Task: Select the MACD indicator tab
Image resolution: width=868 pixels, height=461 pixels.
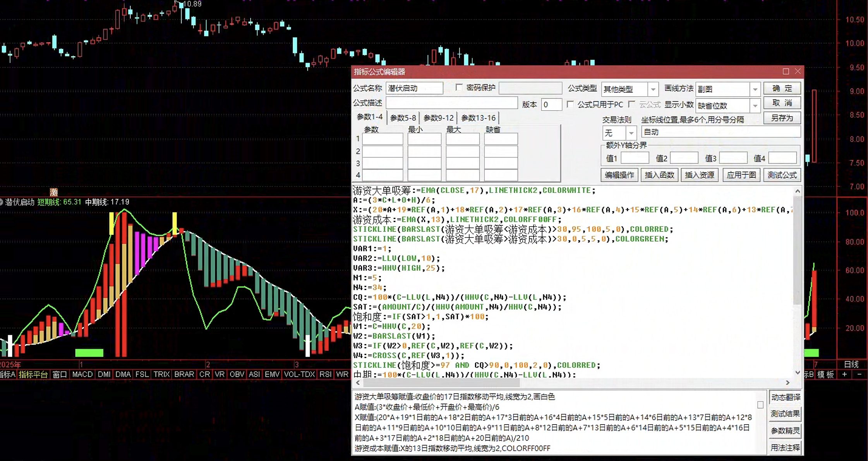Action: [x=82, y=374]
